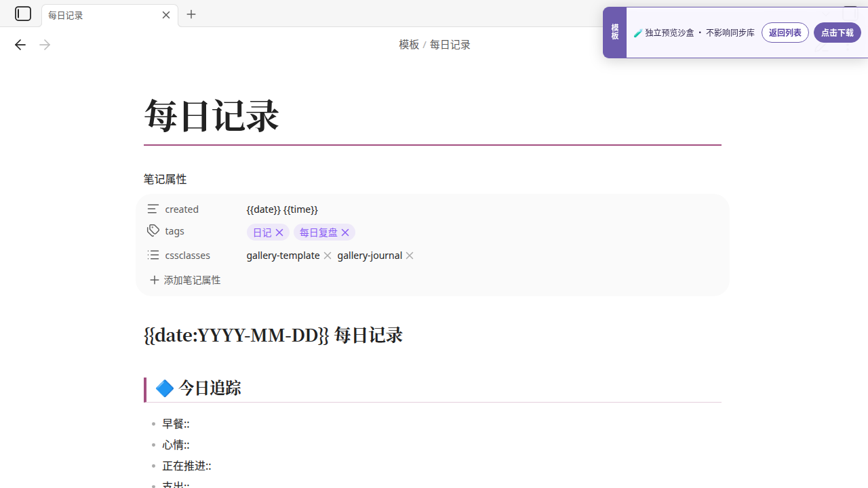Click the created property text icon
Viewport: 868px width, 488px height.
click(x=153, y=209)
